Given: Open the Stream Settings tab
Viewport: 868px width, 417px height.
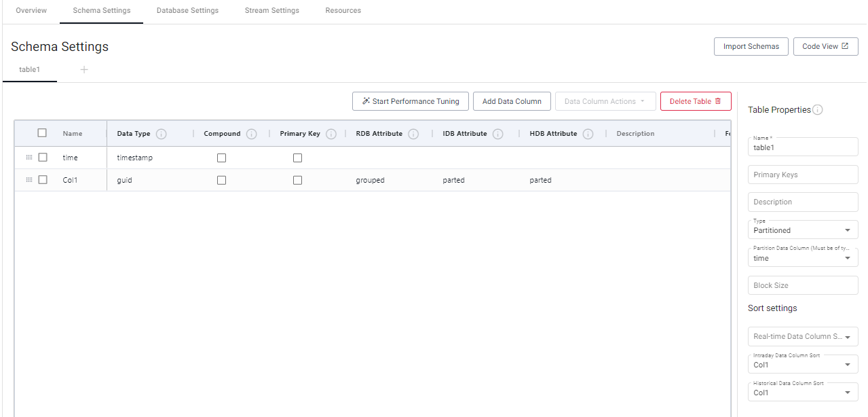Looking at the screenshot, I should [x=271, y=10].
